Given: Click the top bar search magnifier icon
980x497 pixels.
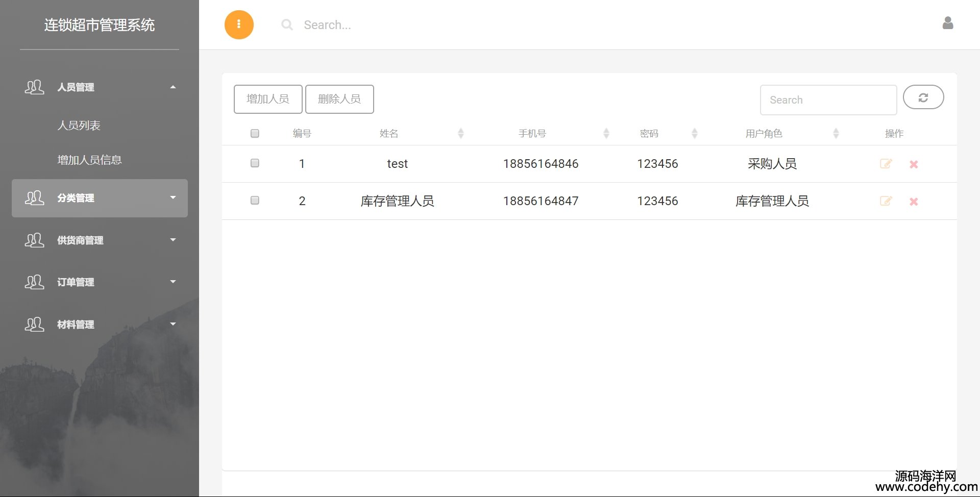Looking at the screenshot, I should (x=287, y=25).
